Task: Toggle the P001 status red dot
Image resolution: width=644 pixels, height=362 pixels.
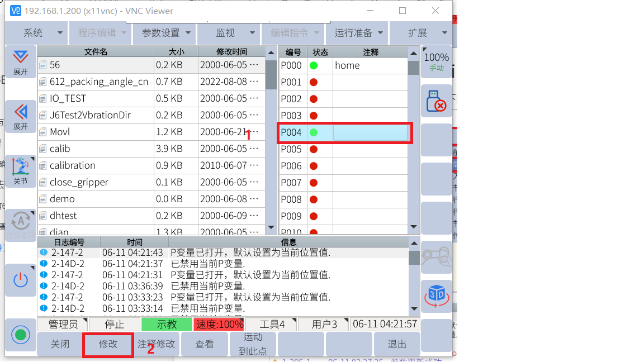Action: (x=314, y=82)
